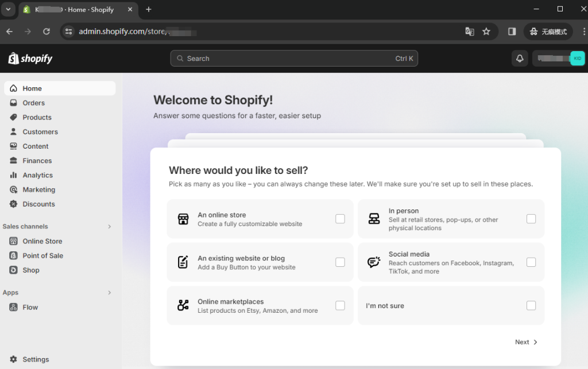The image size is (588, 369).
Task: Click the Orders inbox icon
Action: pos(14,103)
